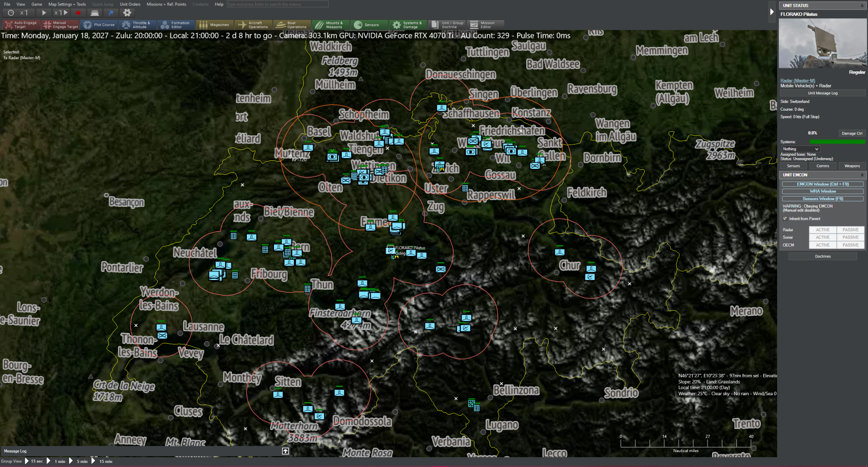Click the Group View label

(x=11, y=462)
